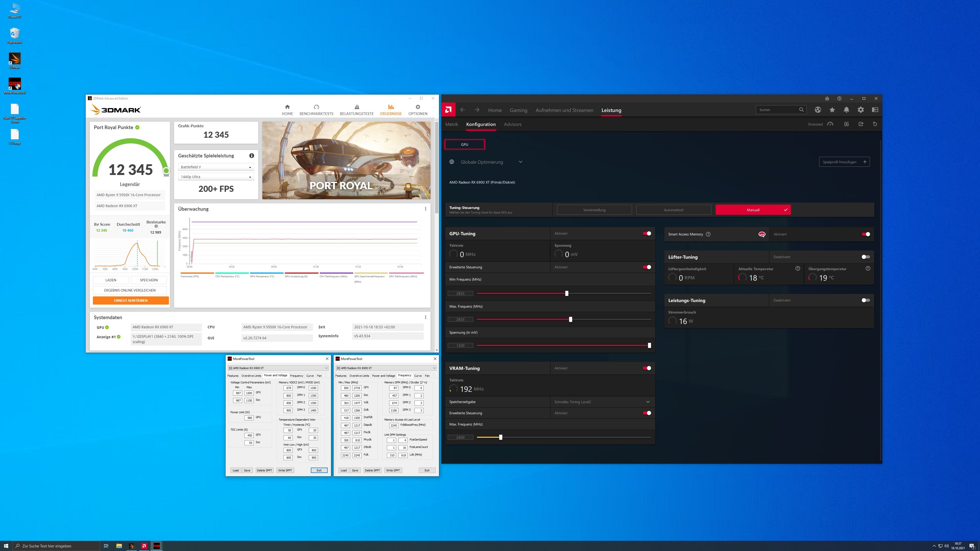Click VRAM Max. Frequenz slider handle
980x551 pixels.
pos(501,437)
